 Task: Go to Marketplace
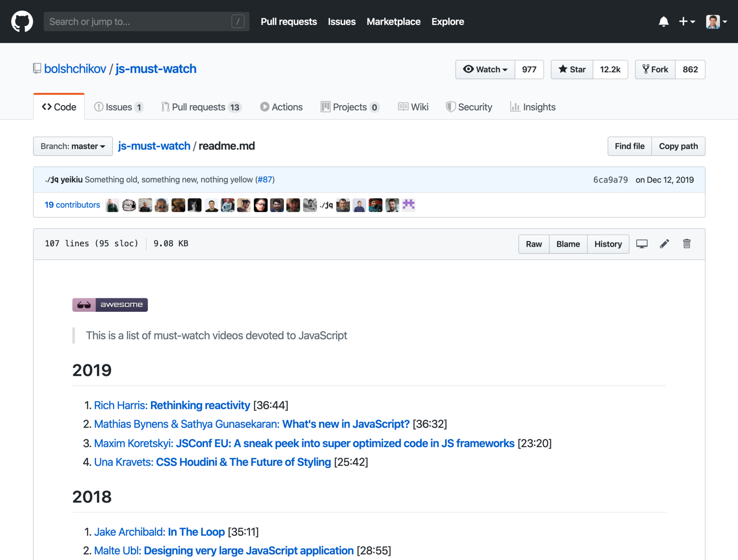tap(393, 22)
